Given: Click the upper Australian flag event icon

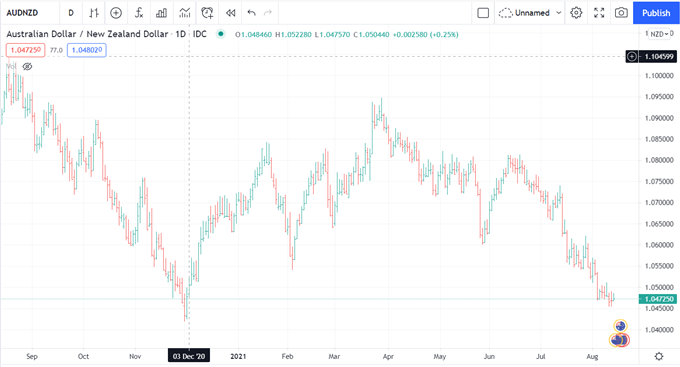Looking at the screenshot, I should [x=621, y=326].
